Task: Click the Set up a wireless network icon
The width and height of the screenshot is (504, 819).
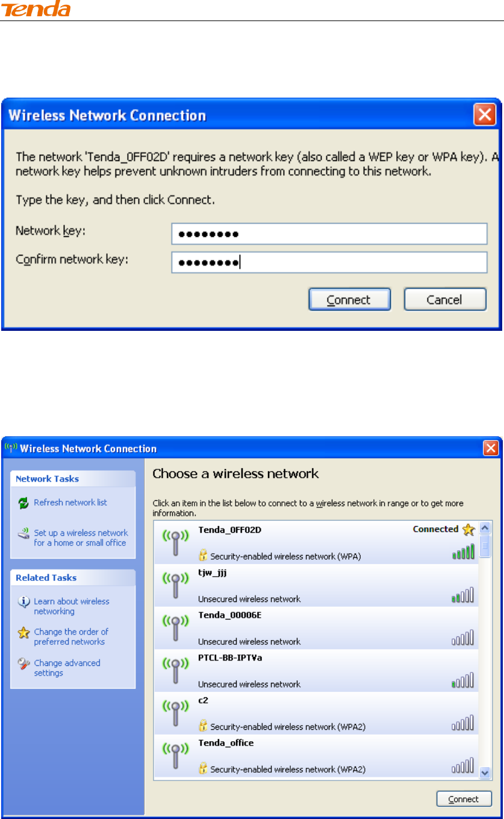Action: tap(23, 533)
